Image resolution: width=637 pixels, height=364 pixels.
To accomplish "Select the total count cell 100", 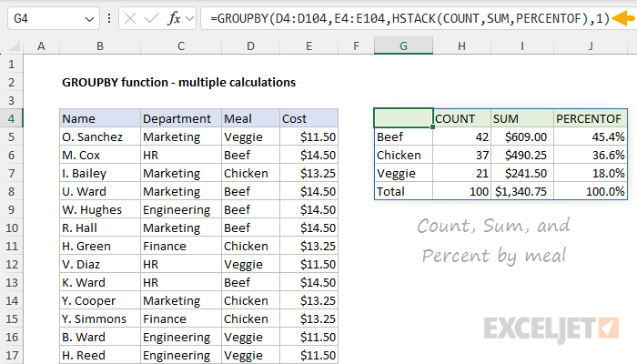I will (x=462, y=191).
